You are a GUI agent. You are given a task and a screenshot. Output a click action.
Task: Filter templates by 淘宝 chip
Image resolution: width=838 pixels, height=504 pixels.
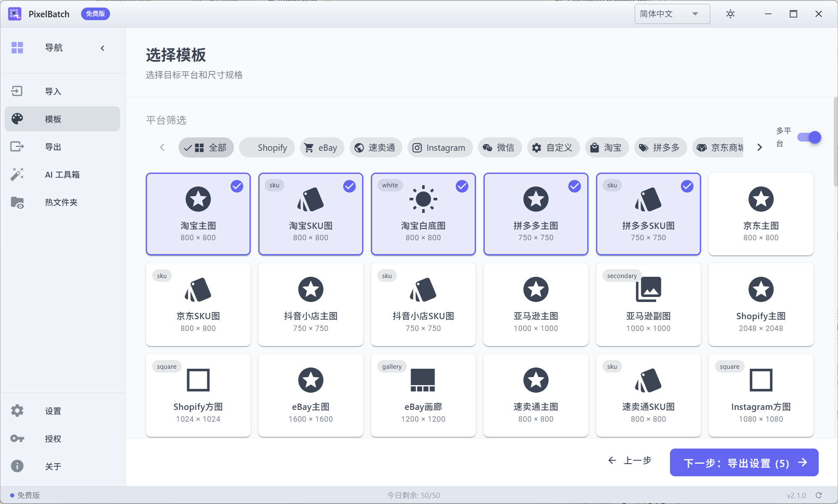coord(607,147)
